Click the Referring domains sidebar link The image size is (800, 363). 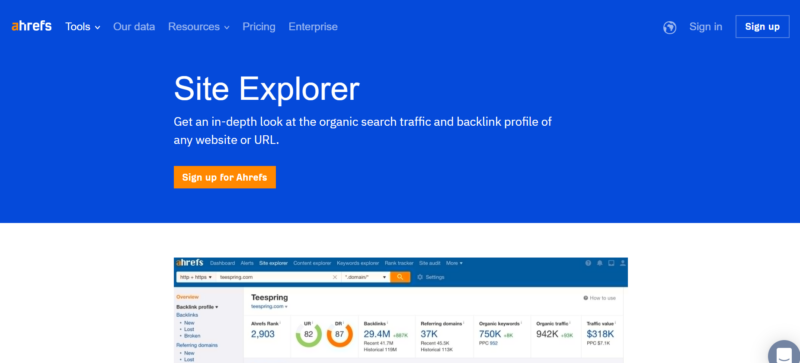coord(197,345)
